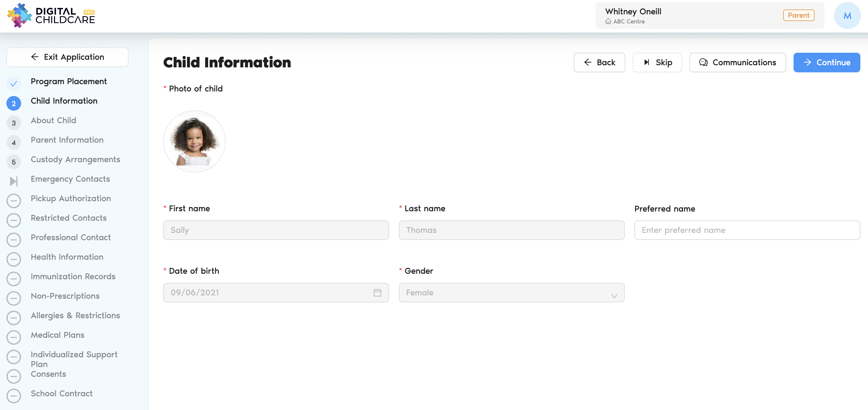Select Allergies & Restrictions in sidebar

75,316
